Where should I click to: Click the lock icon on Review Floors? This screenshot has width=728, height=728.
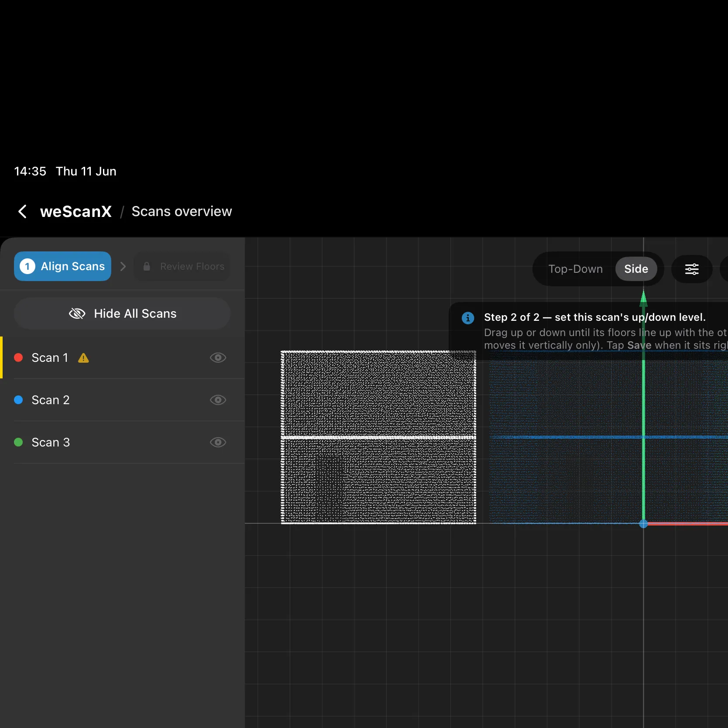147,266
